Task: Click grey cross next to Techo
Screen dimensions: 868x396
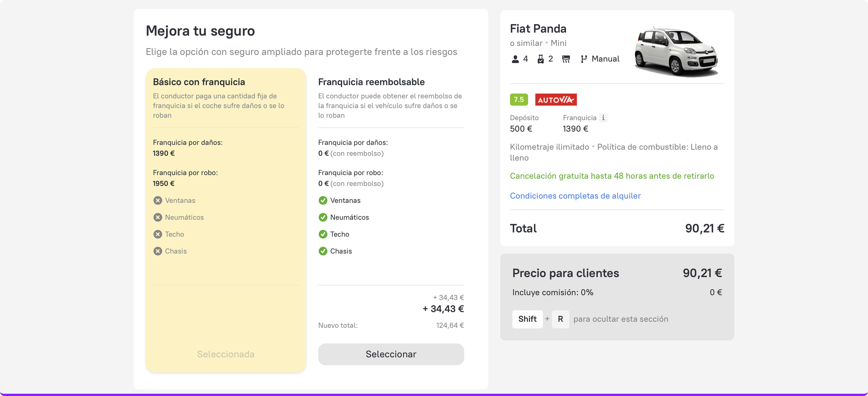Action: 158,234
